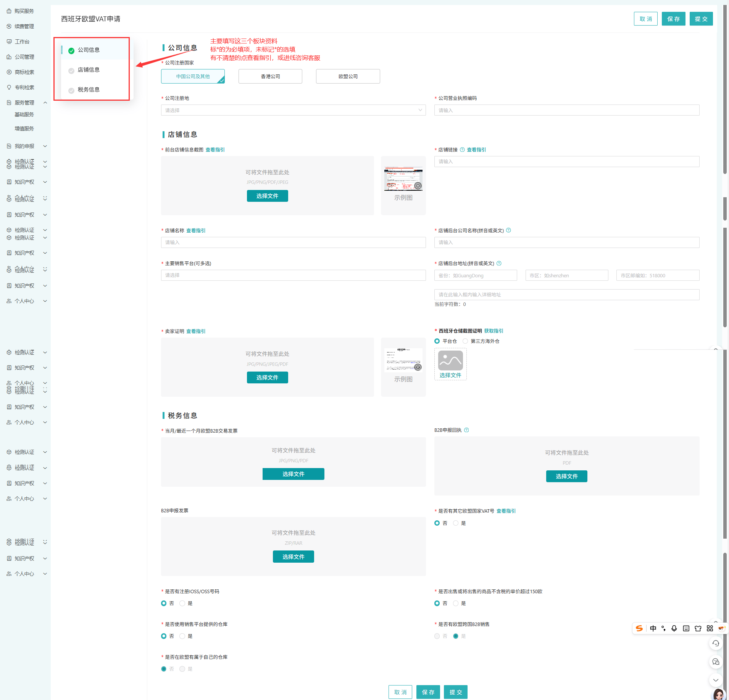Click the headset customer service floating icon
Viewport: 729px width, 700px height.
(x=716, y=643)
